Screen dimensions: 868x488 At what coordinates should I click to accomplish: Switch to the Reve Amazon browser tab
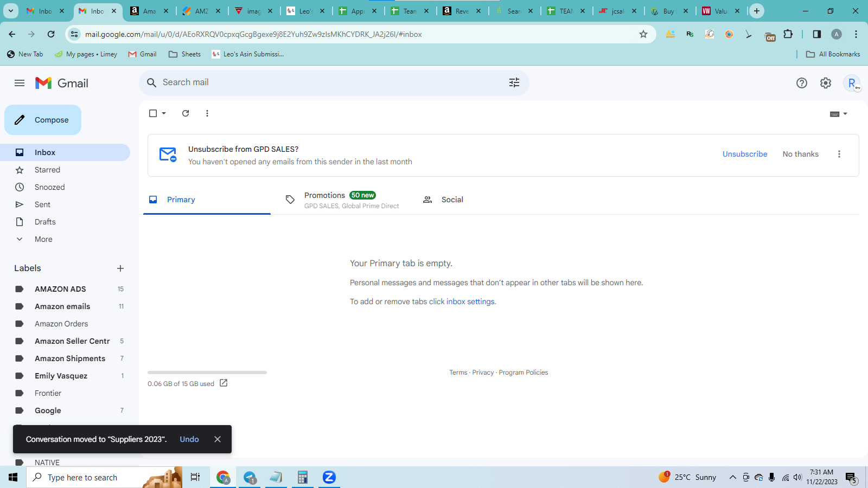[461, 11]
